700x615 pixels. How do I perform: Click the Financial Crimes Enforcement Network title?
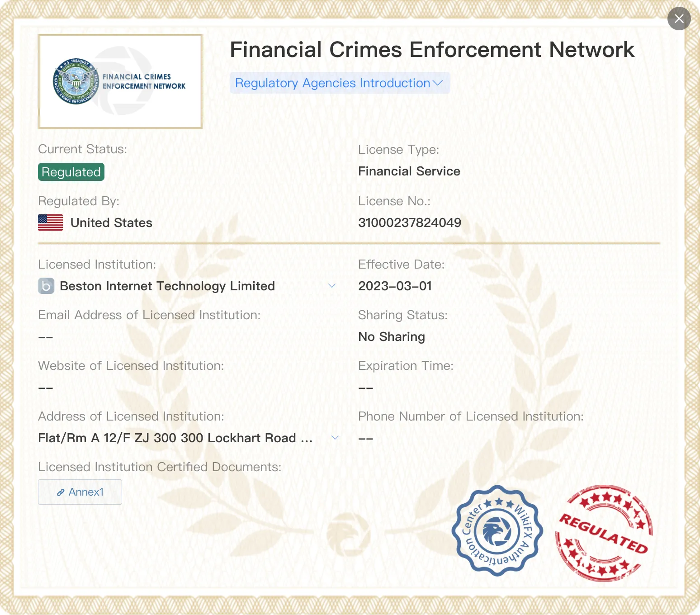tap(432, 49)
